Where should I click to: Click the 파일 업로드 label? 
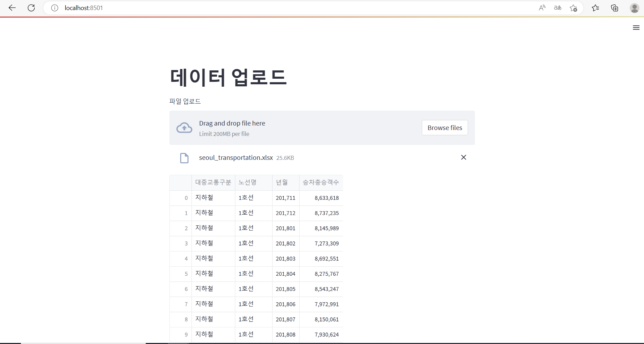click(x=185, y=101)
